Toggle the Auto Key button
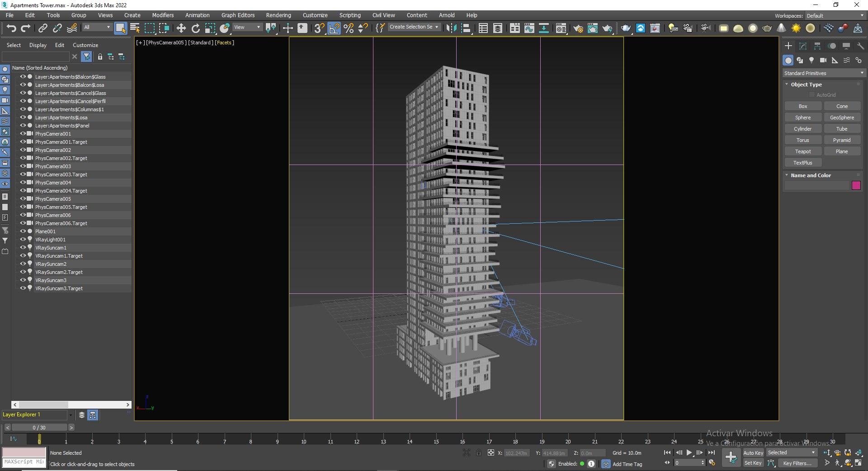 753,453
